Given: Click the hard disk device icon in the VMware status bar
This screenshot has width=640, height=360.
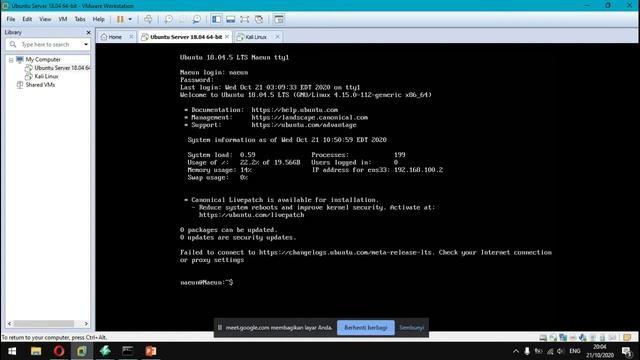Looking at the screenshot, I should tap(543, 338).
